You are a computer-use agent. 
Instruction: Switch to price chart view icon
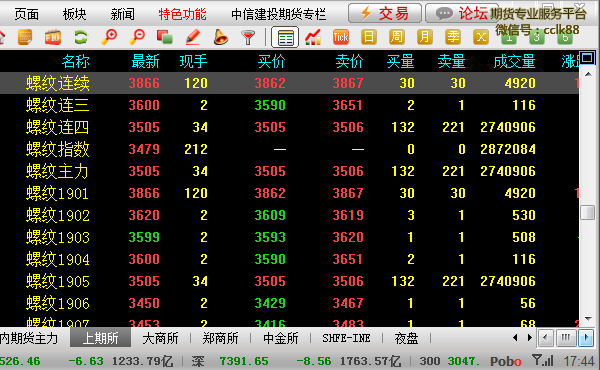pyautogui.click(x=313, y=37)
